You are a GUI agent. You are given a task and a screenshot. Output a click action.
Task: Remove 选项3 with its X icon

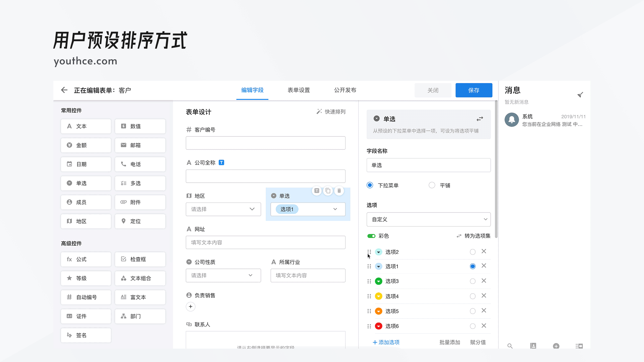[x=484, y=281]
